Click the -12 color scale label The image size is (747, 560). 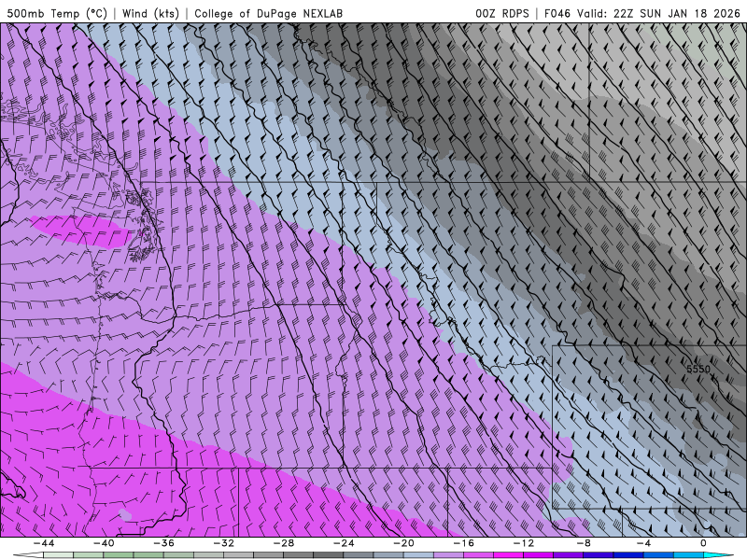point(524,543)
